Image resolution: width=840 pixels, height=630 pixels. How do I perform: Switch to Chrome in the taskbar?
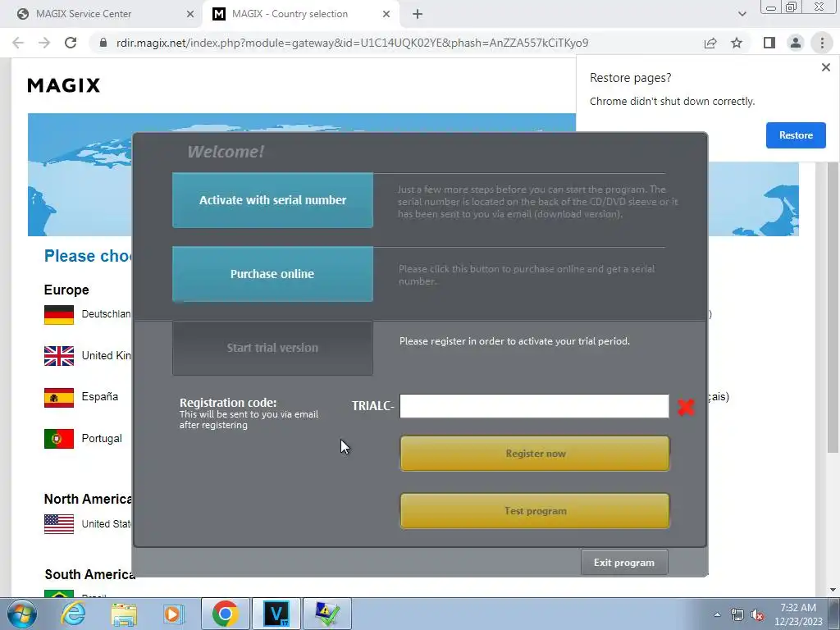pos(225,614)
